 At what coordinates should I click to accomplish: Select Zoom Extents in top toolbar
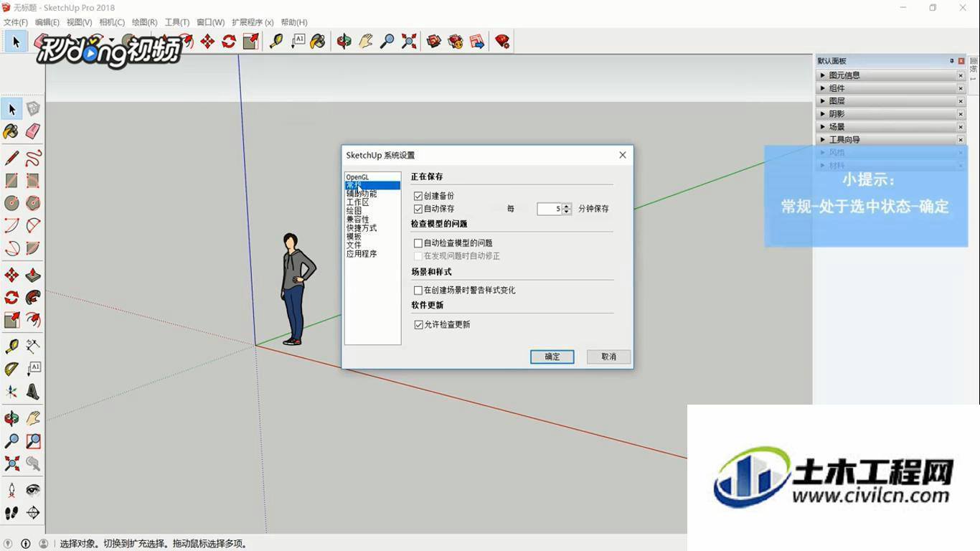pyautogui.click(x=409, y=42)
